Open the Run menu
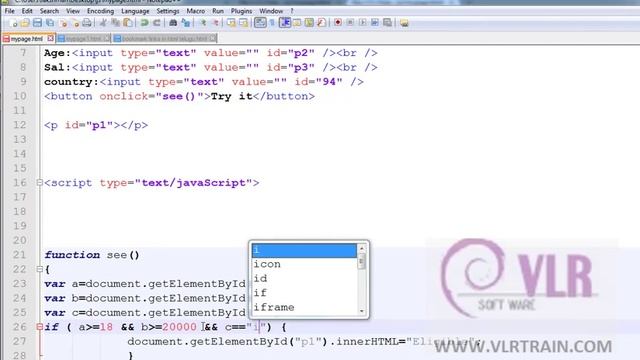The image size is (640, 360). pos(218,11)
